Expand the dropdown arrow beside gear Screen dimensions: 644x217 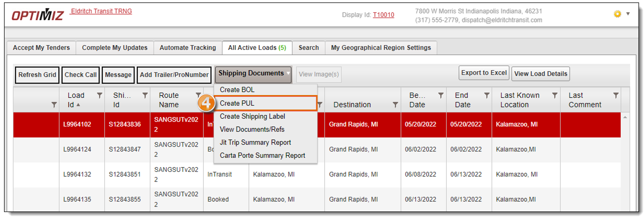pyautogui.click(x=628, y=14)
